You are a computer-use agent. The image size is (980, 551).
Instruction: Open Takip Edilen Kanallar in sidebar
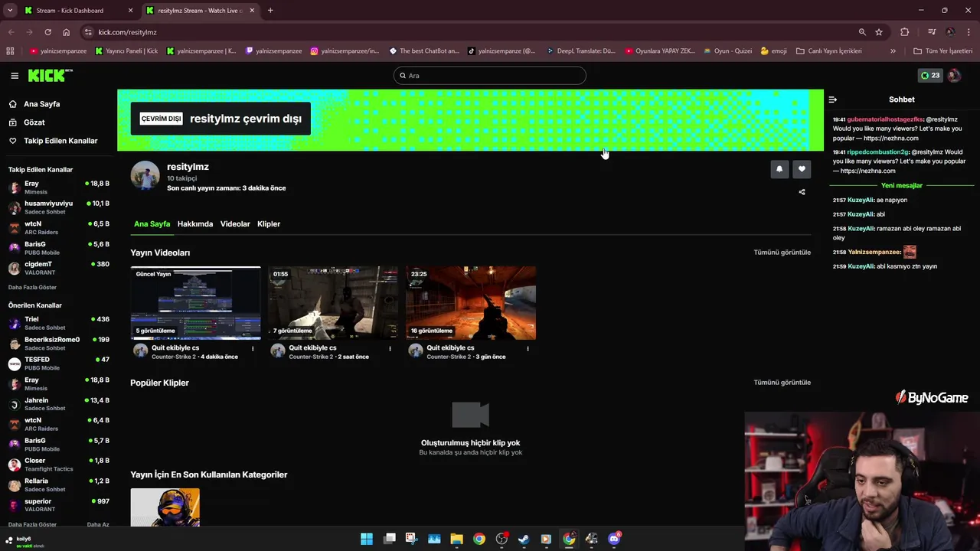point(60,141)
